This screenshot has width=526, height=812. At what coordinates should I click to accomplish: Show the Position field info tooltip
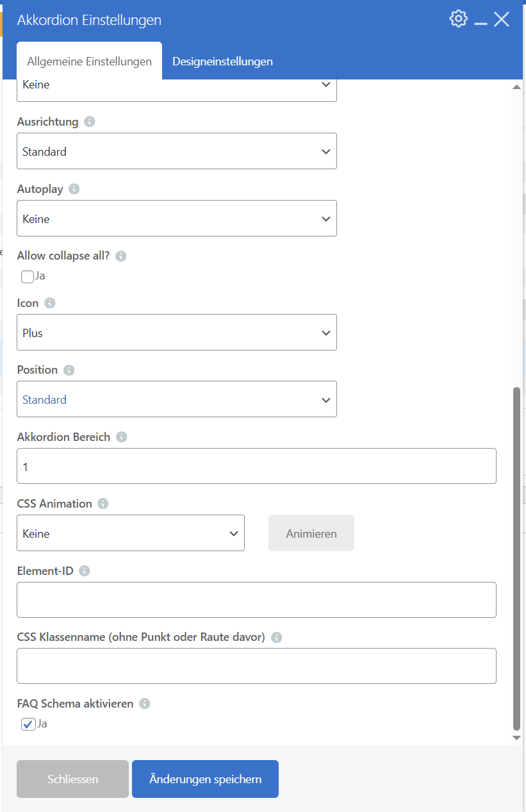click(x=69, y=370)
